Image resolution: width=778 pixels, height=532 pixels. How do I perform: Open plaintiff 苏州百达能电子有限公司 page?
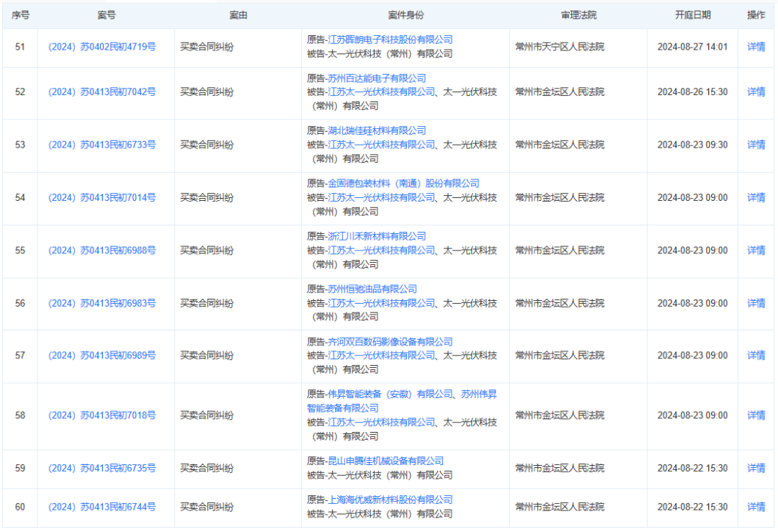tap(377, 78)
